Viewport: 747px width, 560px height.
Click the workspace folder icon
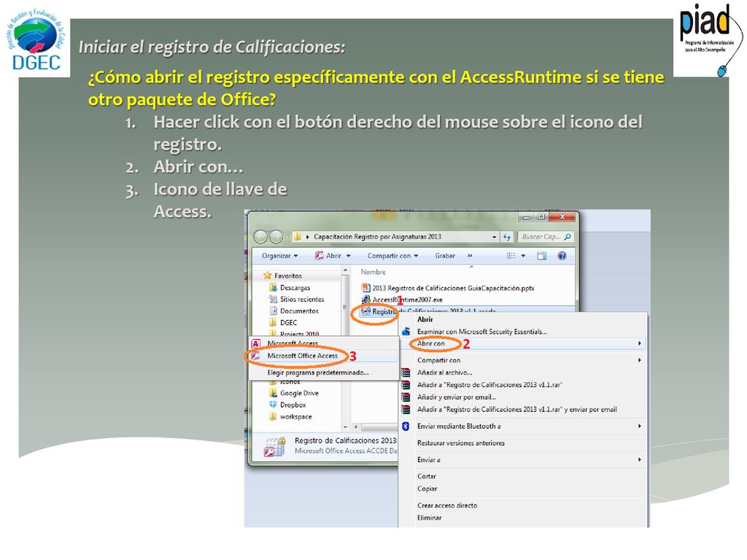point(273,416)
